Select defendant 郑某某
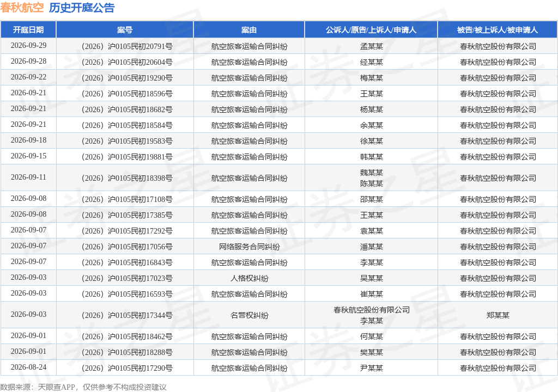558x392 pixels. 498,315
